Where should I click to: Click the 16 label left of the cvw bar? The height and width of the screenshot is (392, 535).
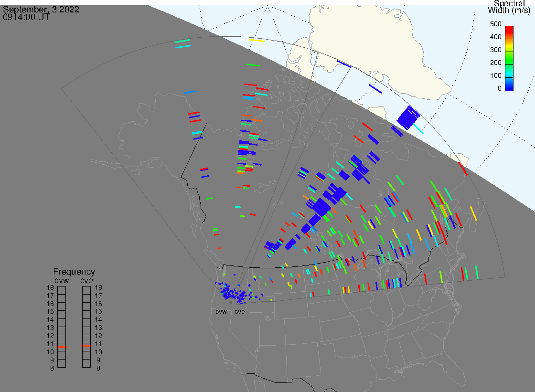[50, 304]
